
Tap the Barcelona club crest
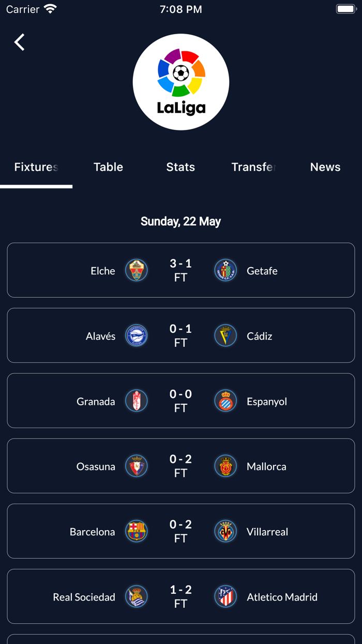pos(137,531)
